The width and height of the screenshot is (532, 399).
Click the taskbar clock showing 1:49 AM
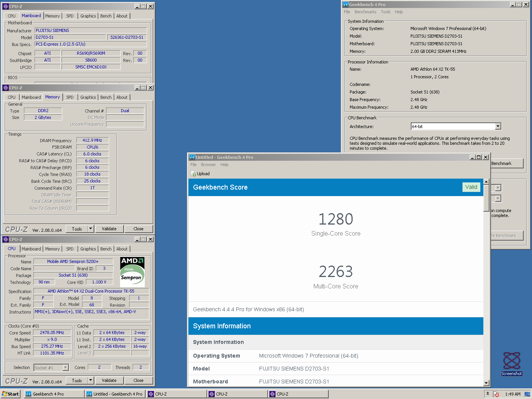[513, 394]
